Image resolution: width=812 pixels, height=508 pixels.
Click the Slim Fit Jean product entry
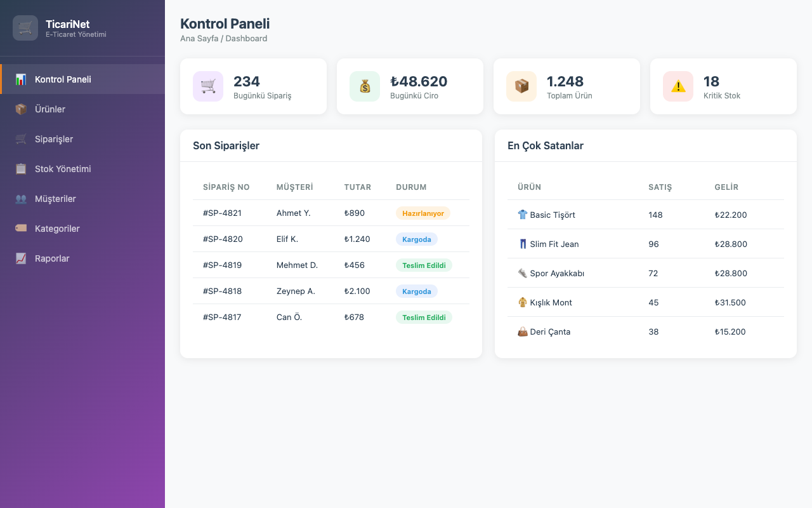click(x=548, y=244)
